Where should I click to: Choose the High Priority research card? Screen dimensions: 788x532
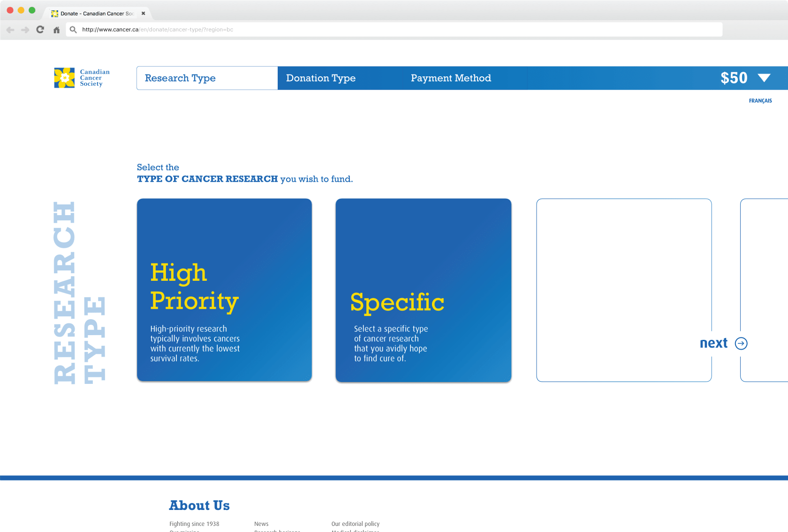click(224, 290)
